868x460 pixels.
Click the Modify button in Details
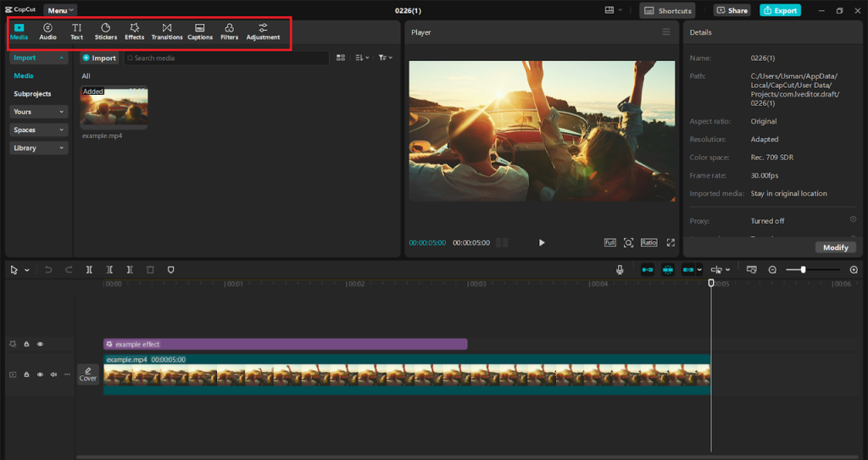[835, 247]
